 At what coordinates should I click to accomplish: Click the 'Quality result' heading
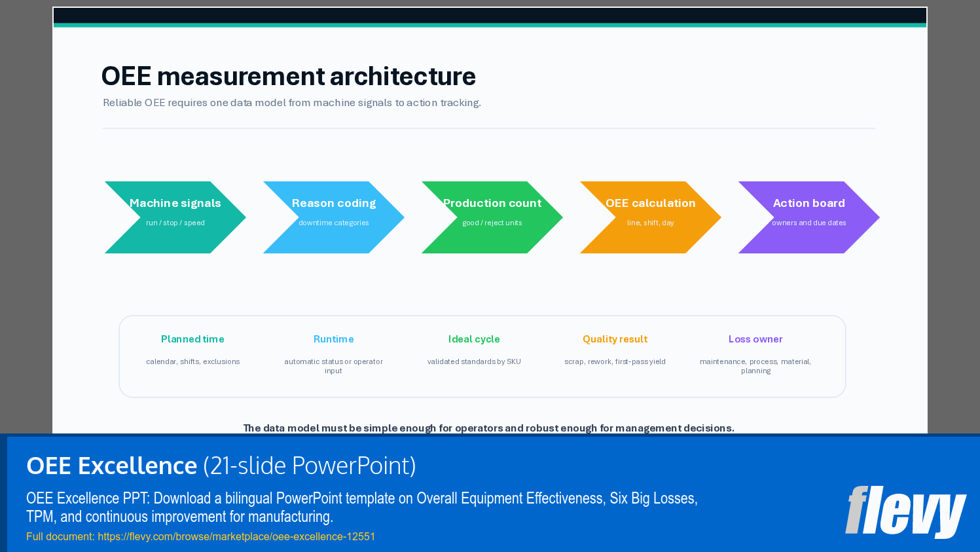tap(615, 339)
